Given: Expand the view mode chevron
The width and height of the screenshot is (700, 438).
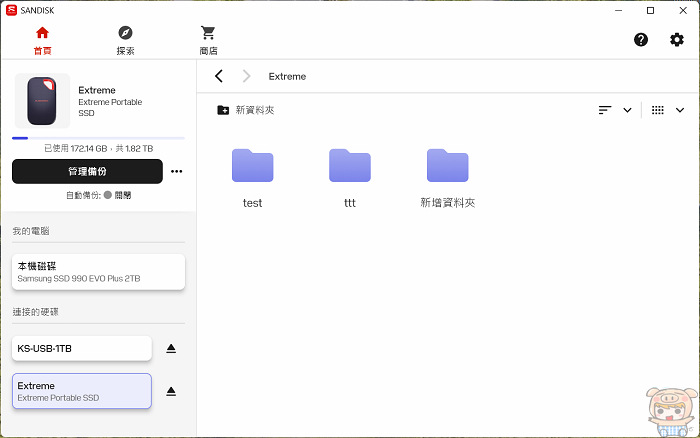Looking at the screenshot, I should 679,110.
